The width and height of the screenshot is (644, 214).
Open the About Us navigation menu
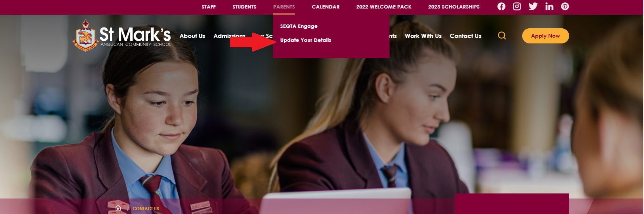(192, 36)
